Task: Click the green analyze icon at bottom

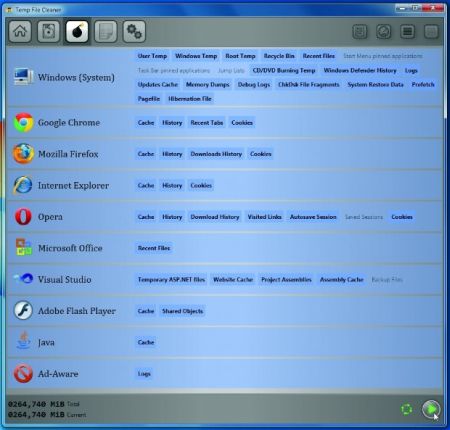Action: point(407,409)
